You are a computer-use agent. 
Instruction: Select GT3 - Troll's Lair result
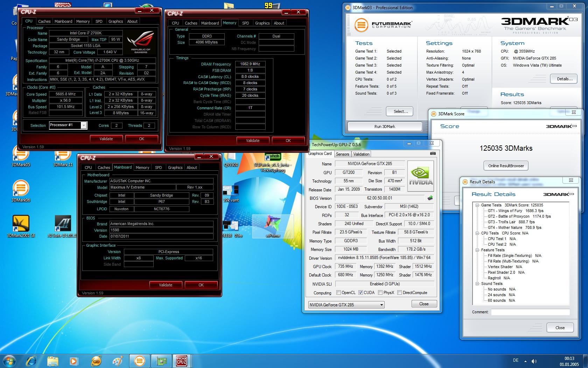point(511,222)
